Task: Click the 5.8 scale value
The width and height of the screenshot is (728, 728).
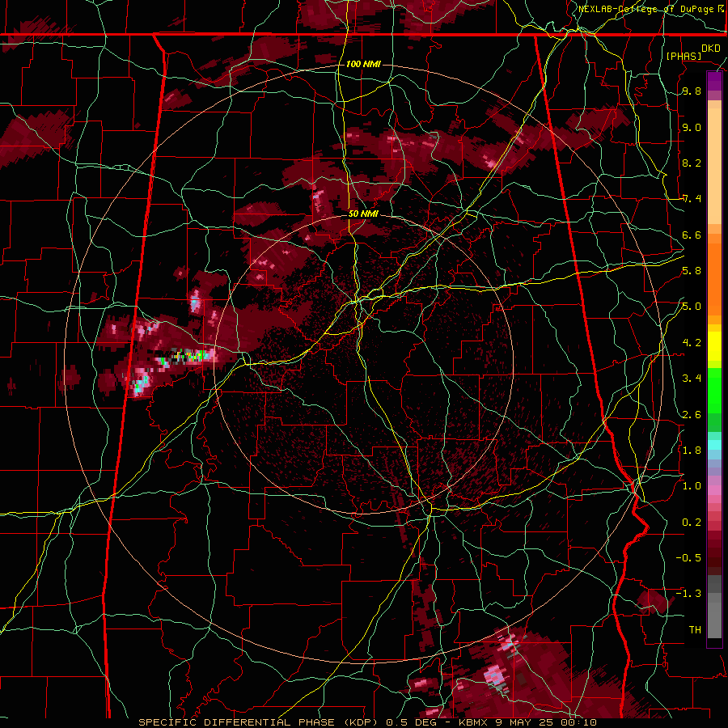Action: click(x=692, y=271)
